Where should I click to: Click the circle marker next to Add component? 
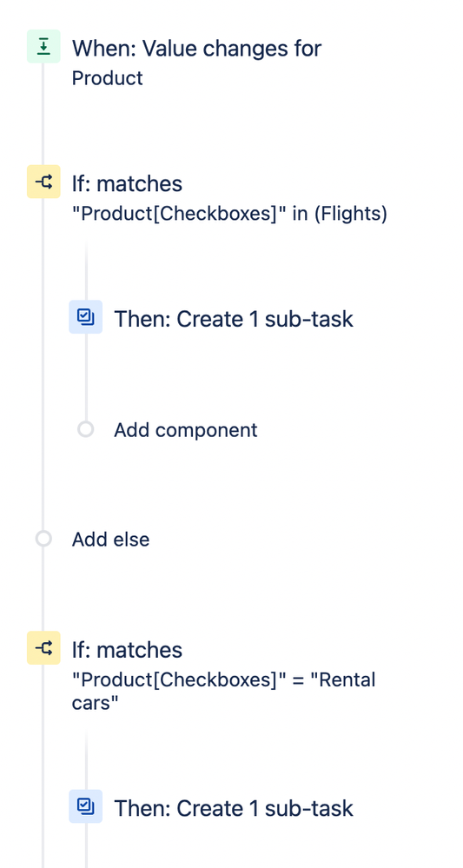(x=86, y=429)
